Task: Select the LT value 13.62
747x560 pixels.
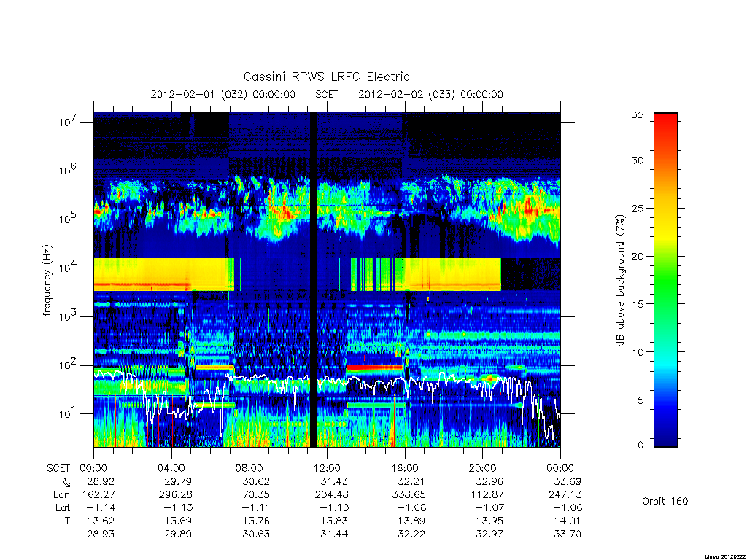Action: tap(101, 521)
